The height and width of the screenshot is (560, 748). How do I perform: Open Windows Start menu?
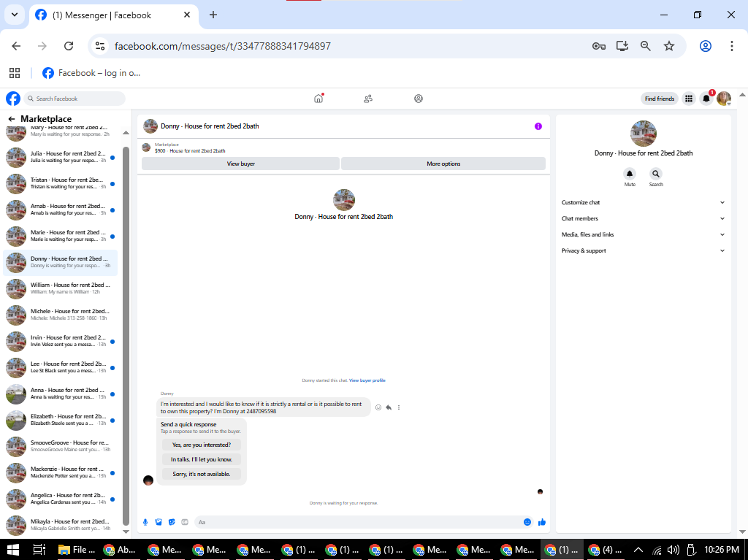(13, 550)
